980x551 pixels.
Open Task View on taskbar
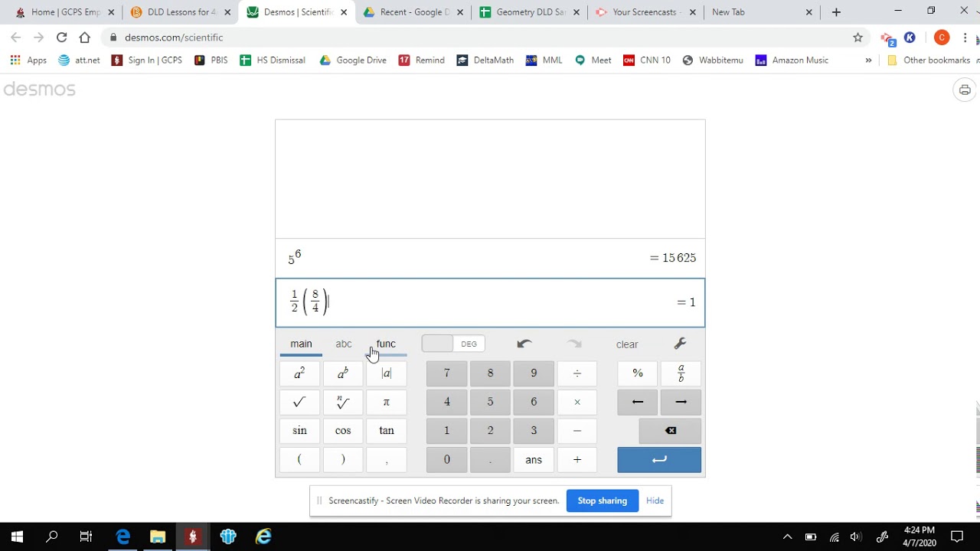click(x=86, y=537)
